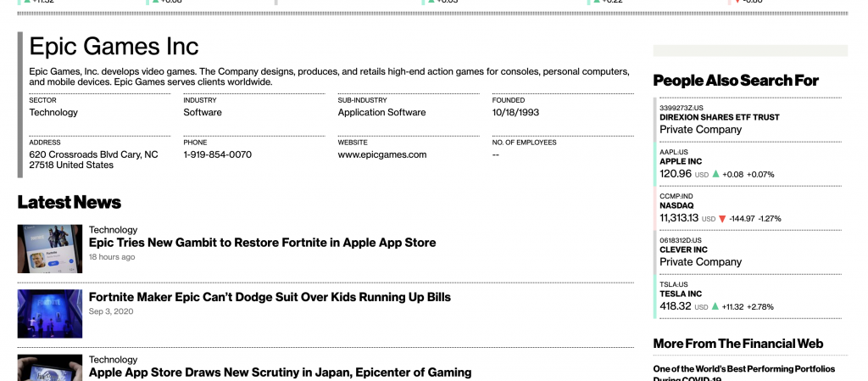Viewport: 868px width, 381px height.
Task: Visit www.epicgames.com website link
Action: (382, 154)
